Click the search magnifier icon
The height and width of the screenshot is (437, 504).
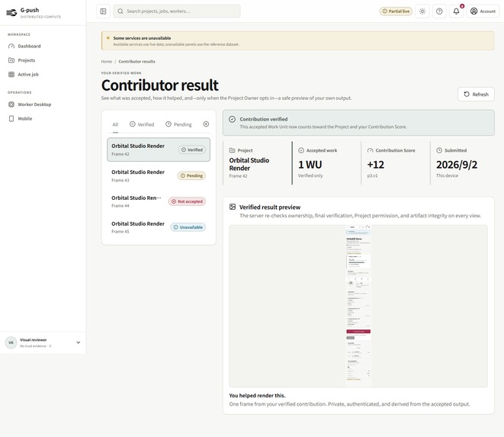pos(120,11)
